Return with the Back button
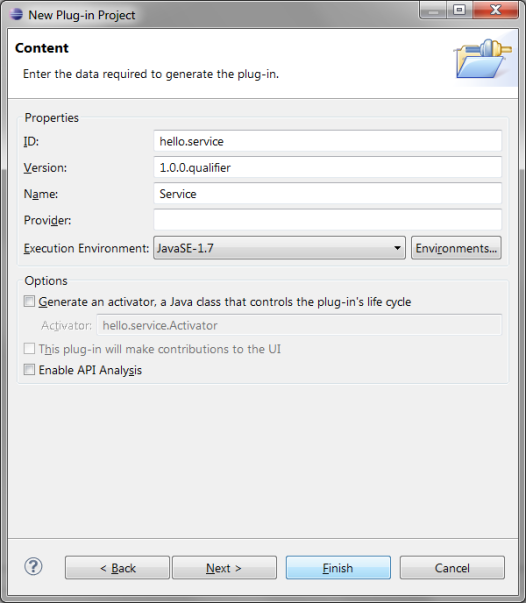The image size is (526, 603). [117, 568]
